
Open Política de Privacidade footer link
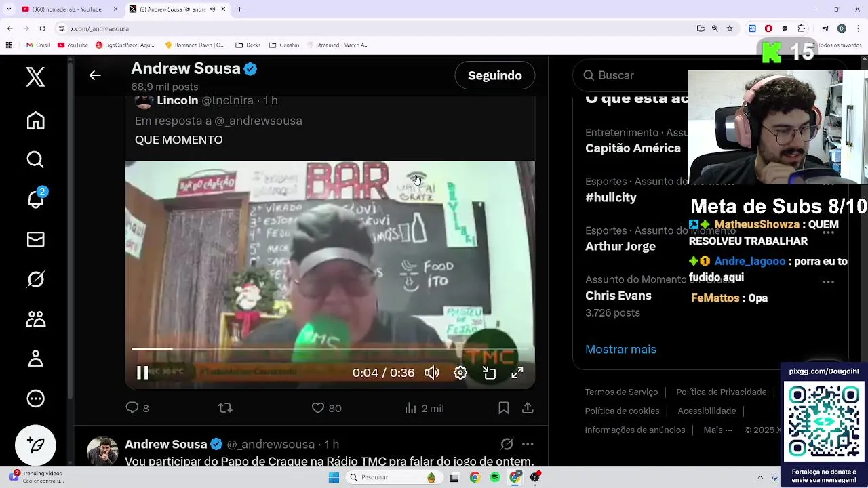pyautogui.click(x=722, y=392)
